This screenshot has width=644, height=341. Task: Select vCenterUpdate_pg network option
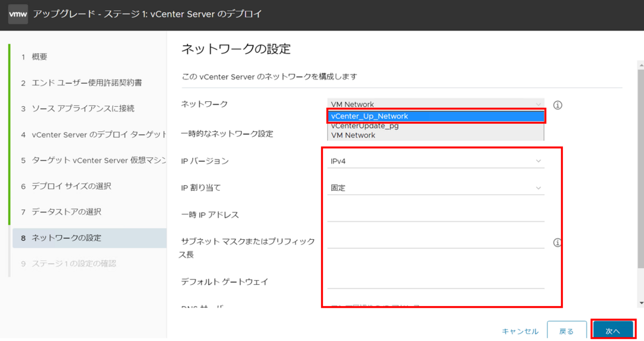tap(436, 126)
